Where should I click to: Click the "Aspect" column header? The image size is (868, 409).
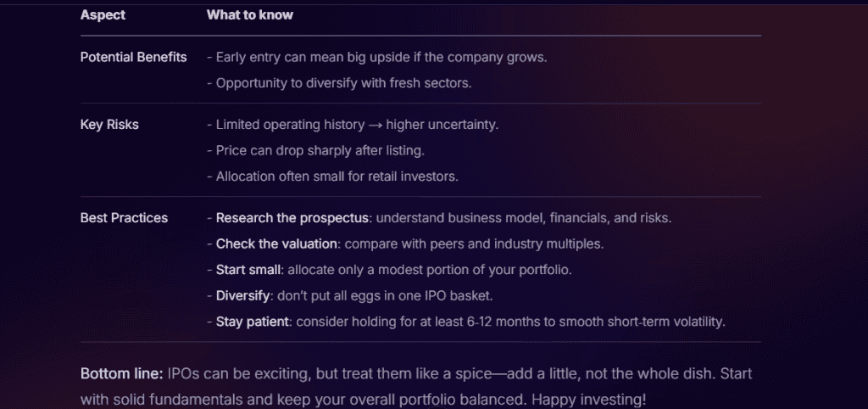point(102,15)
